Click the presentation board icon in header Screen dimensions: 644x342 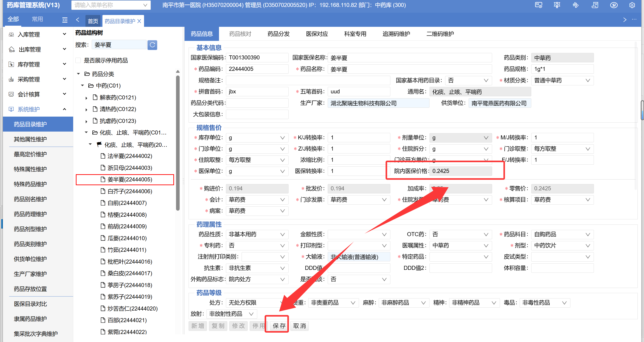tap(557, 5)
